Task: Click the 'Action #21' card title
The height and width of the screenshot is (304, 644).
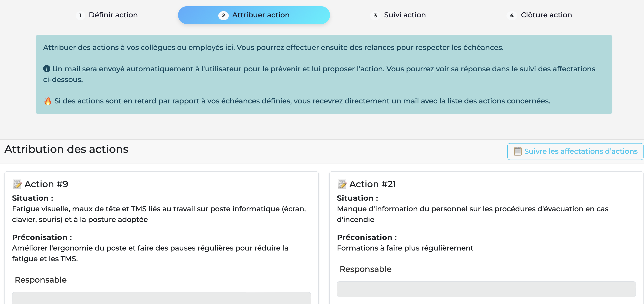Action: 373,184
